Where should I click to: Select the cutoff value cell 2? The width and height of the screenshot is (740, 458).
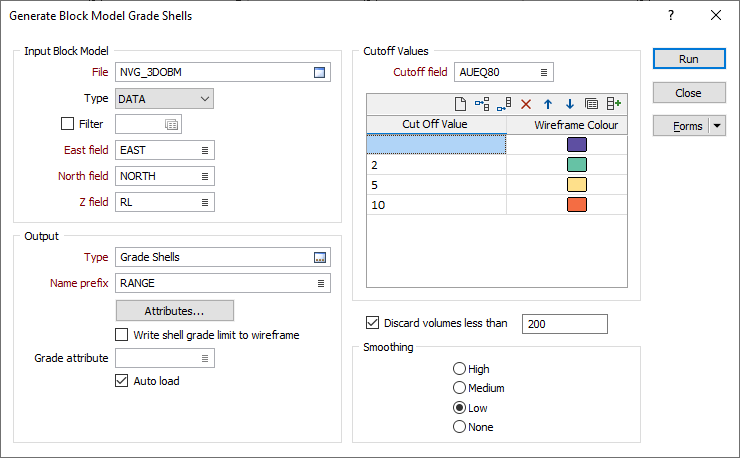click(437, 165)
